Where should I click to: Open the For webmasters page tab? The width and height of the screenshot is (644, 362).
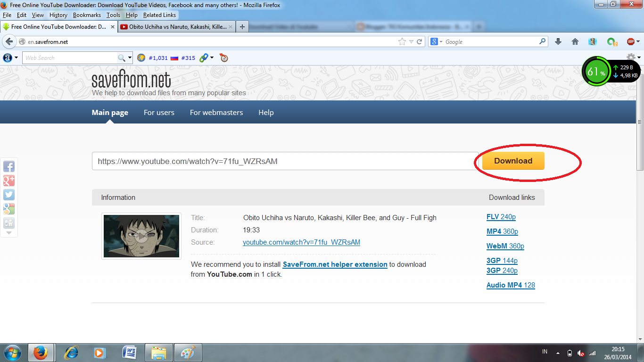pyautogui.click(x=216, y=113)
